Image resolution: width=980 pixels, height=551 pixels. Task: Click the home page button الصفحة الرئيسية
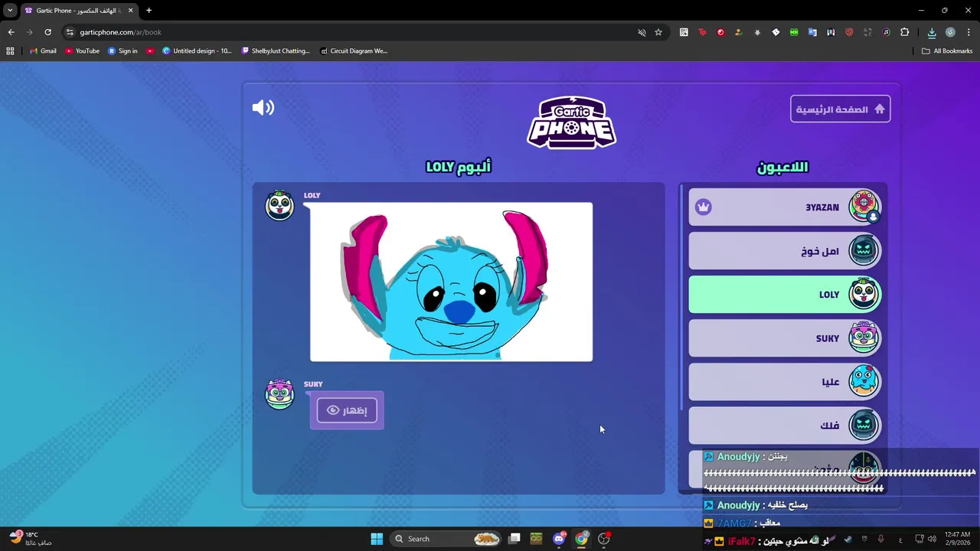(840, 109)
